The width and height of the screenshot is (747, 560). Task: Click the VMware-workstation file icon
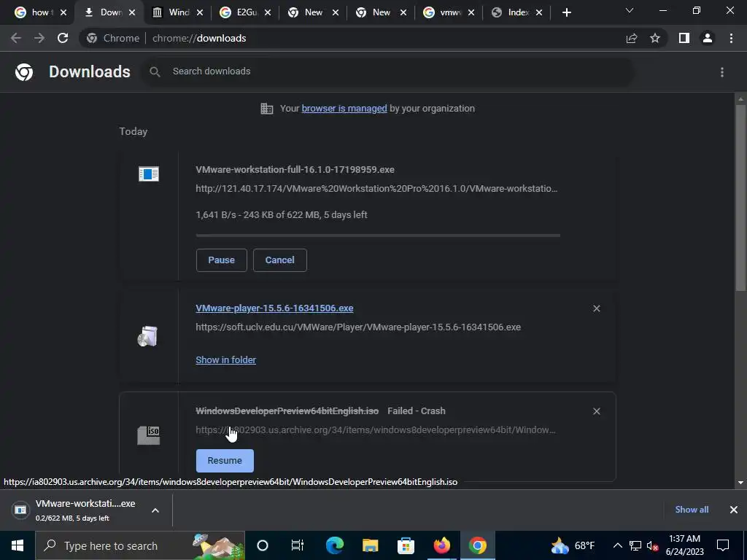point(149,174)
